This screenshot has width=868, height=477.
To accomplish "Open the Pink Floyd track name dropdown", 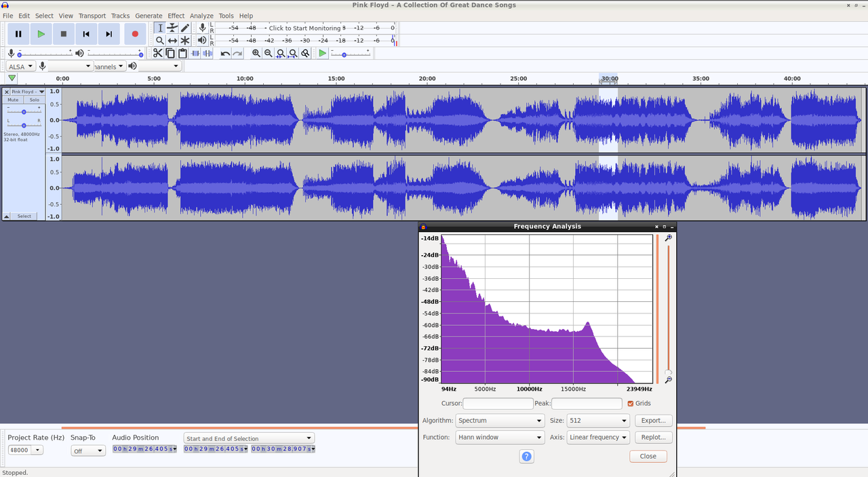I will 28,92.
